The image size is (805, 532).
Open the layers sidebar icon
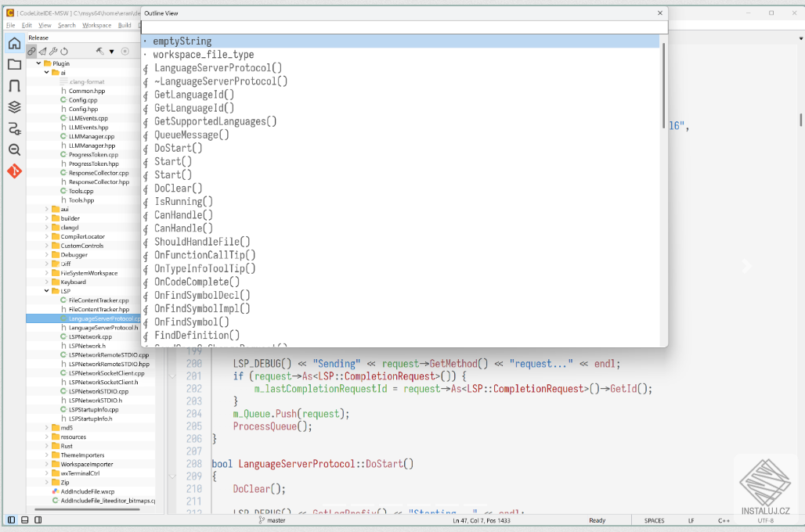point(14,106)
